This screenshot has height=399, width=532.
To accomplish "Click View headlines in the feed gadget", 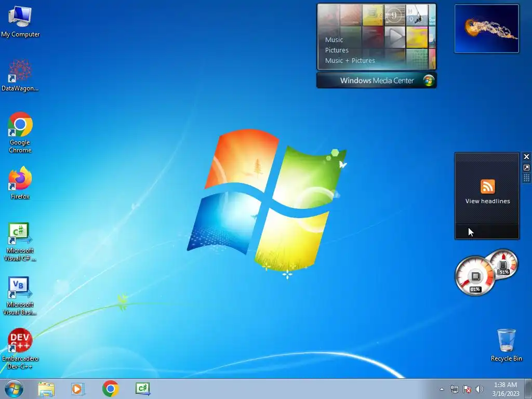I will point(487,201).
